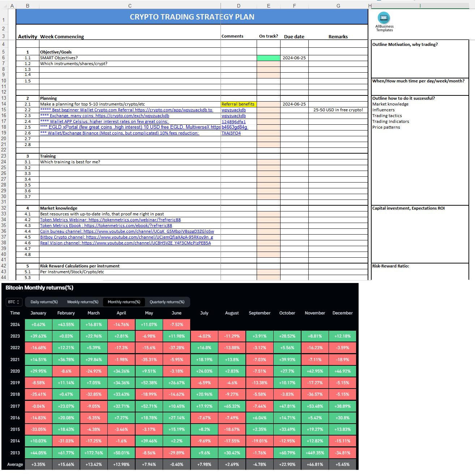Open the BTC ticker selector in the returns widget
The image size is (475, 476).
(x=13, y=302)
